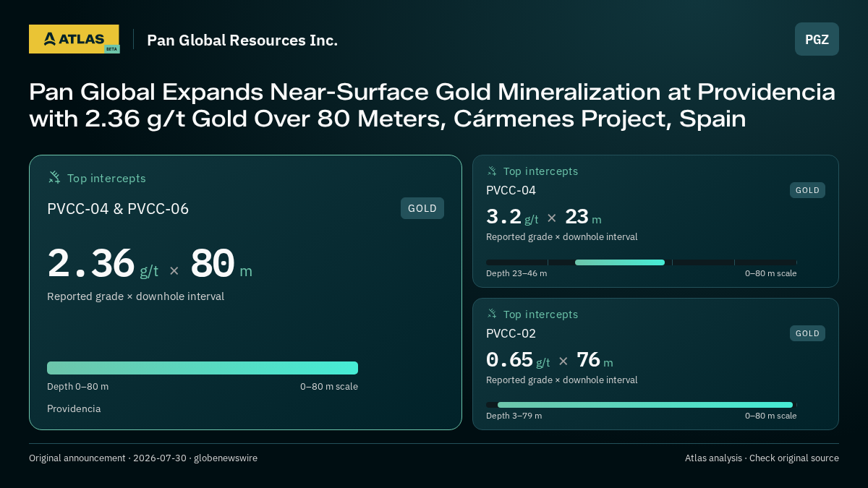Screen dimensions: 868x488
Task: Click the 'Depth 0–80 m' label
Action: [77, 386]
